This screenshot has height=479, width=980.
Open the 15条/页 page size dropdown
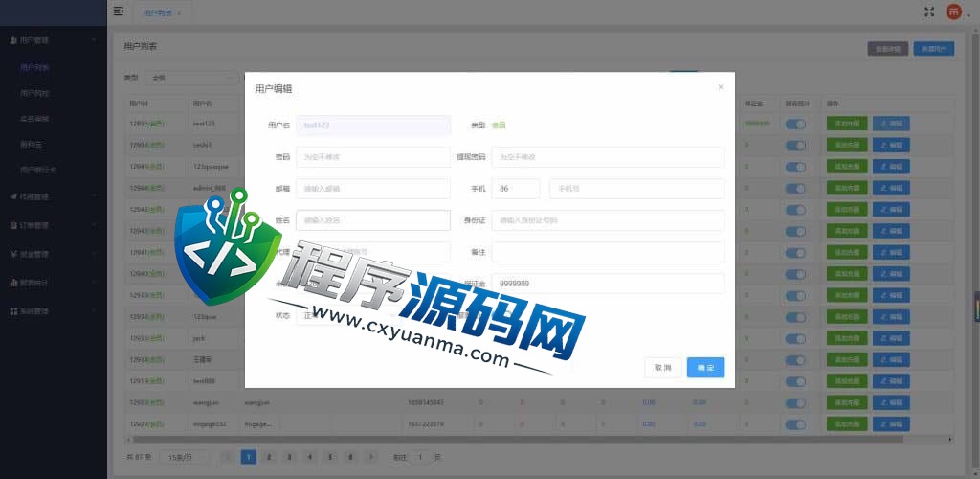184,457
